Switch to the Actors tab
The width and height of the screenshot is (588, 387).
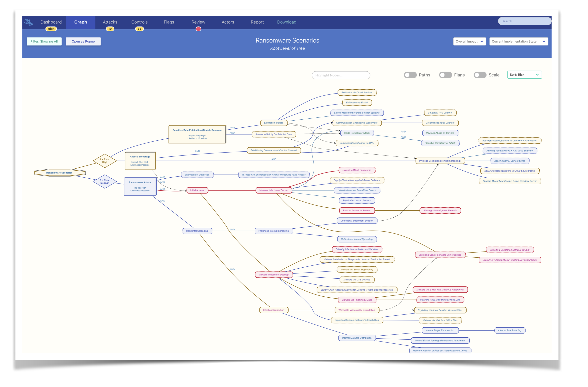click(x=228, y=22)
